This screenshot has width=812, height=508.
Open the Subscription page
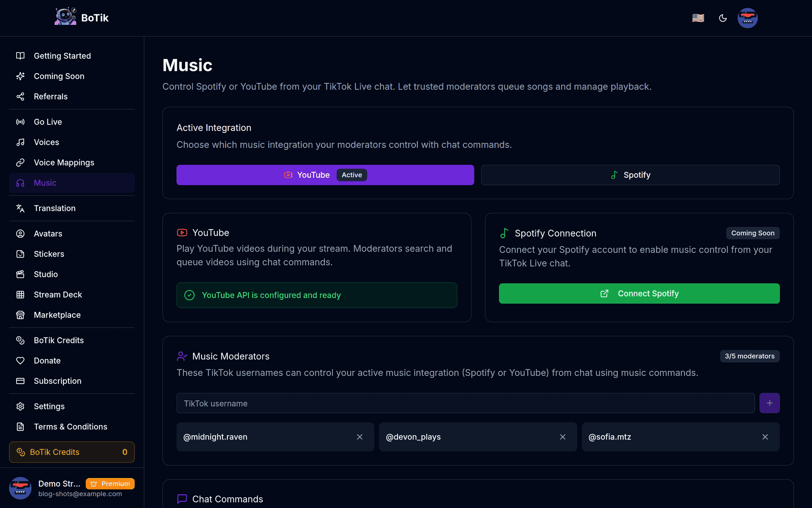72,381
